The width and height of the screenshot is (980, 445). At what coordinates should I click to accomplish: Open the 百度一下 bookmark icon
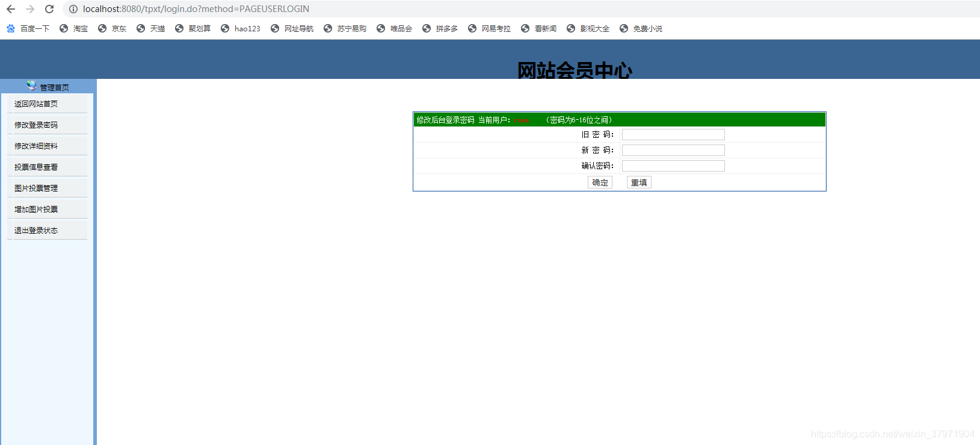(x=11, y=28)
